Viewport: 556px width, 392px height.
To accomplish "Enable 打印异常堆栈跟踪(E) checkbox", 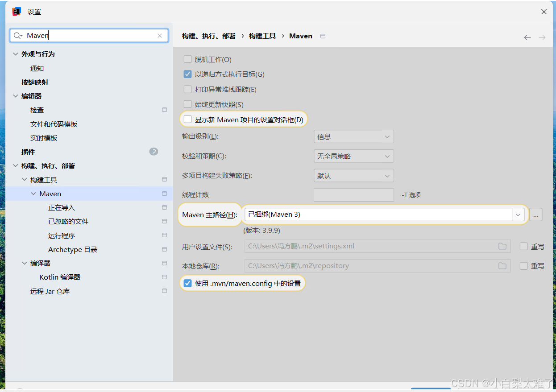I will 187,89.
